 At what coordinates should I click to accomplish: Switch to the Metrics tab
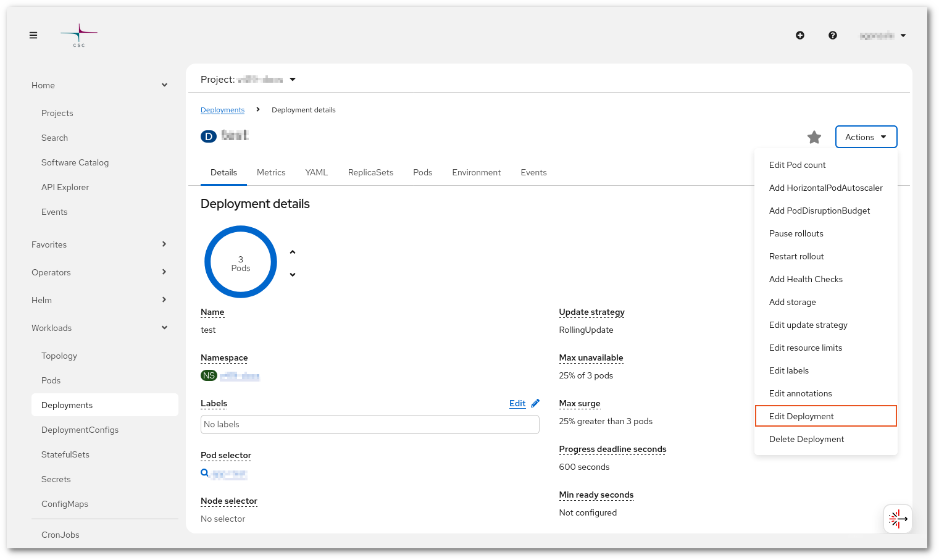coord(271,172)
